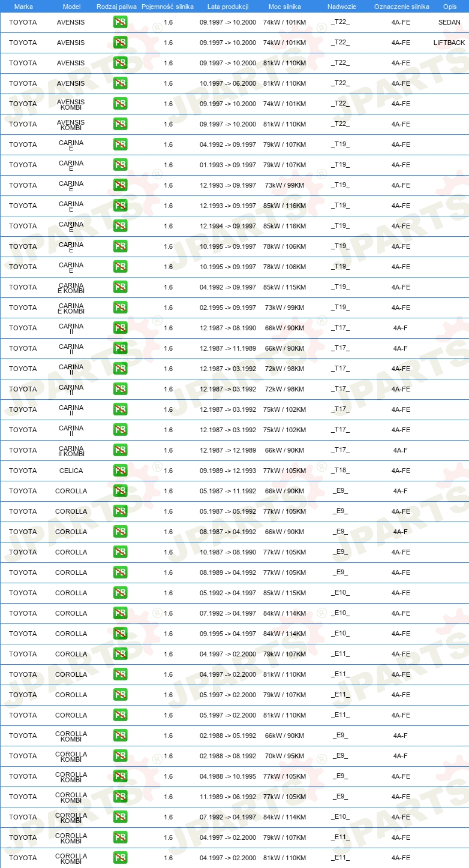The height and width of the screenshot is (868, 469).
Task: Click the Pojemność silnika column header
Action: pos(167,7)
